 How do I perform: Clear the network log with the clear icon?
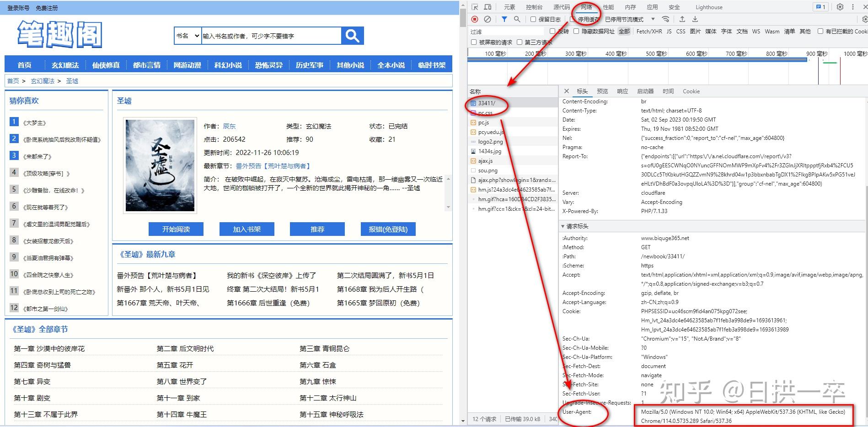(488, 19)
